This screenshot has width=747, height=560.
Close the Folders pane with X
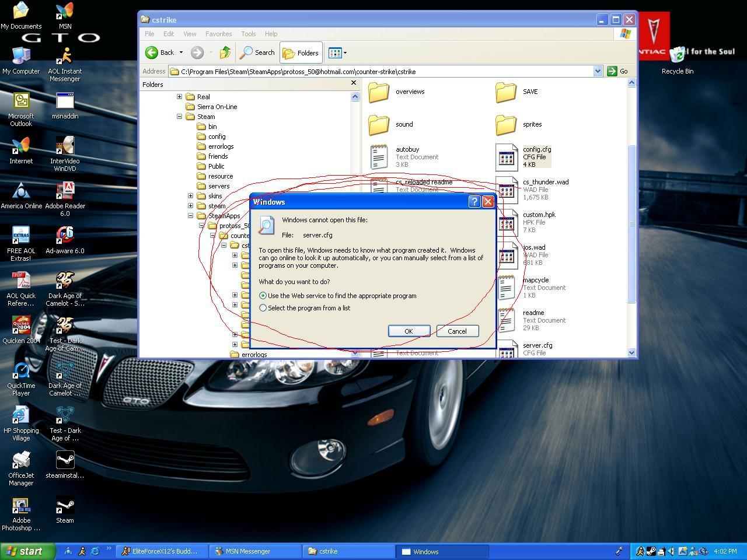[x=353, y=83]
